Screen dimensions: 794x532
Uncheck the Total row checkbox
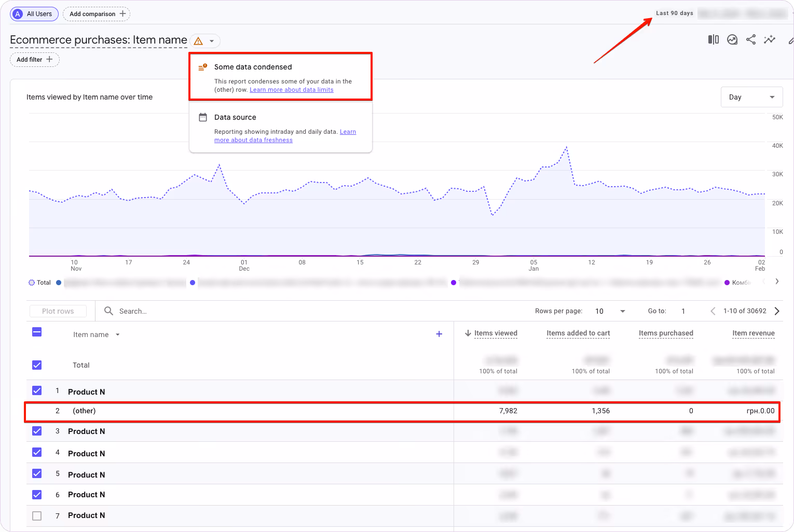click(37, 365)
